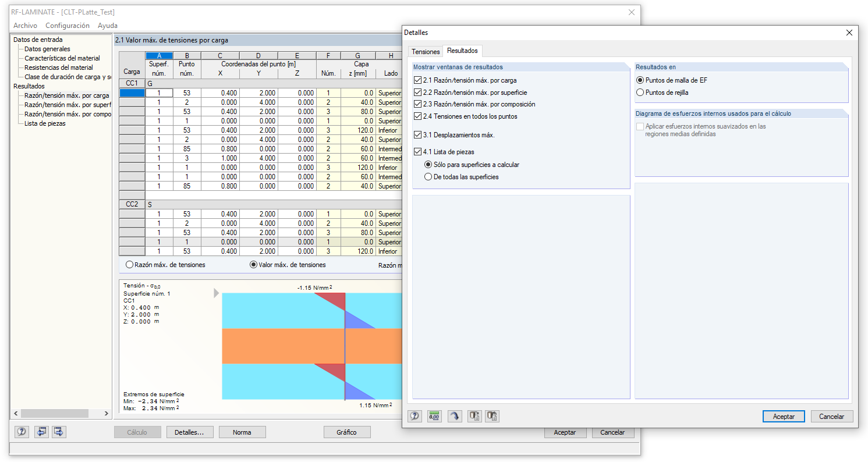Click the navigator horizontal scrollbar thumb
Screen dimensions: 868x462
click(x=55, y=413)
